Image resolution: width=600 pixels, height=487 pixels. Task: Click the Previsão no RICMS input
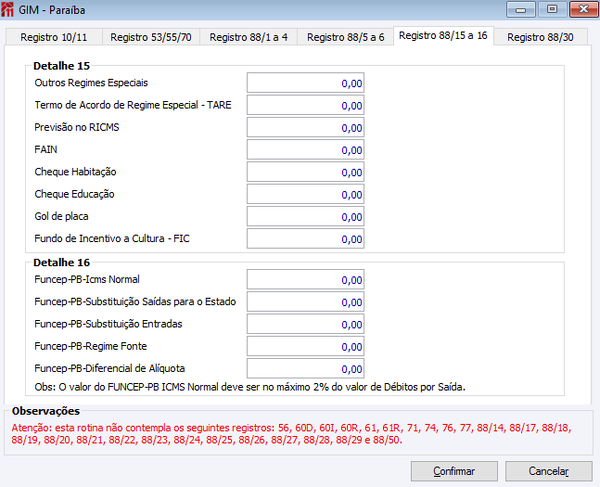tap(305, 127)
